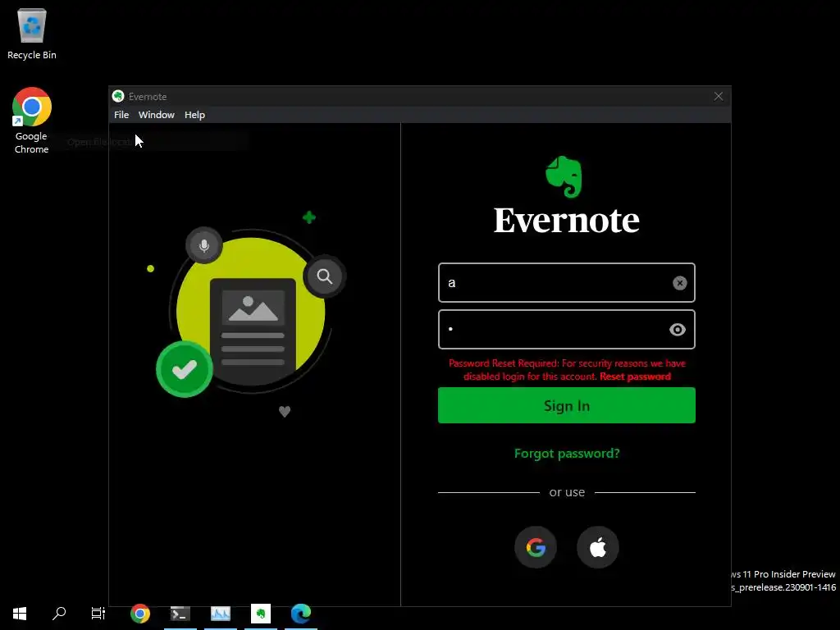Open Task View on the taskbar
840x630 pixels.
98,614
